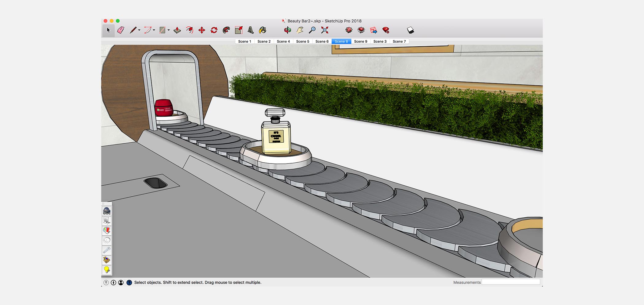The image size is (644, 305).
Task: Open the Extension Warehouse icon
Action: pyautogui.click(x=361, y=30)
